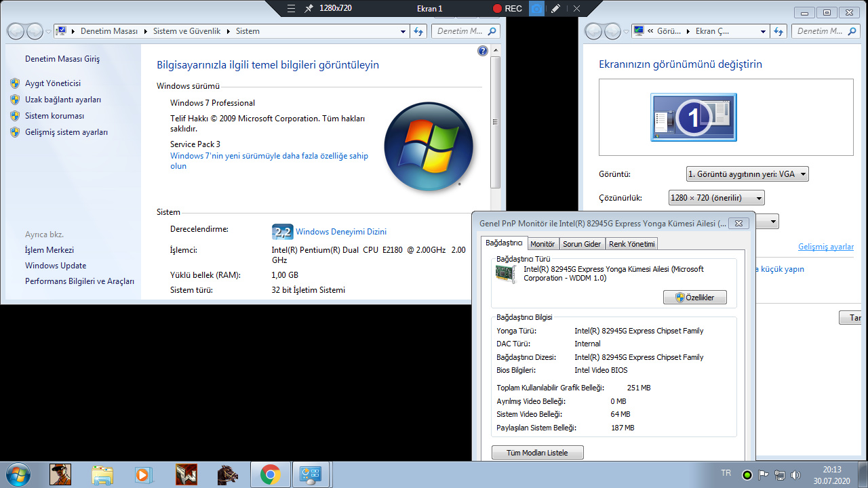Image resolution: width=868 pixels, height=488 pixels.
Task: Click the TR language indicator in taskbar
Action: 726,474
